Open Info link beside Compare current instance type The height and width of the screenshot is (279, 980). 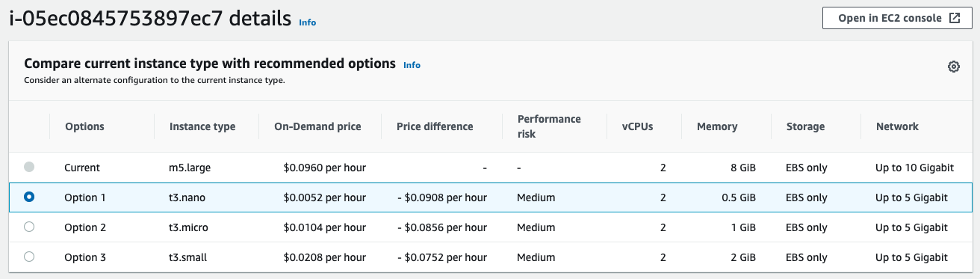coord(412,65)
